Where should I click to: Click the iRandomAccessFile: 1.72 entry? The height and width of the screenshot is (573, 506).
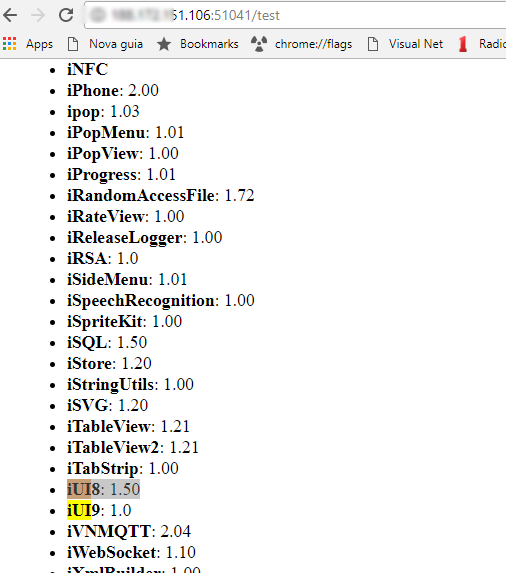(x=160, y=195)
